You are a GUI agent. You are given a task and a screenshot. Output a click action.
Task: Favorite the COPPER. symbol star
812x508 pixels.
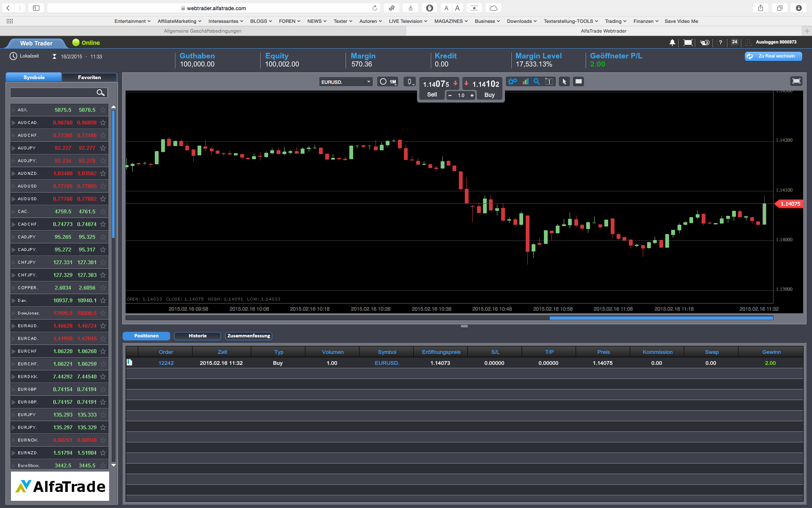pos(103,288)
